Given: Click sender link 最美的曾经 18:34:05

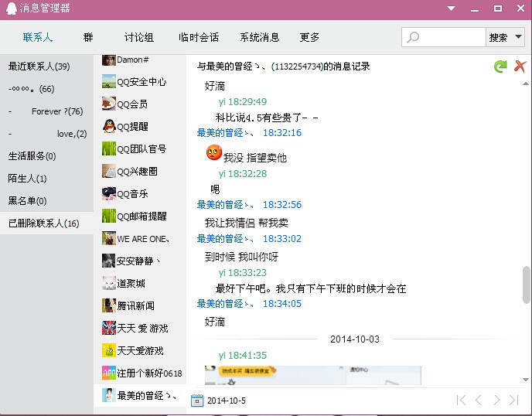Looking at the screenshot, I should pyautogui.click(x=249, y=304).
